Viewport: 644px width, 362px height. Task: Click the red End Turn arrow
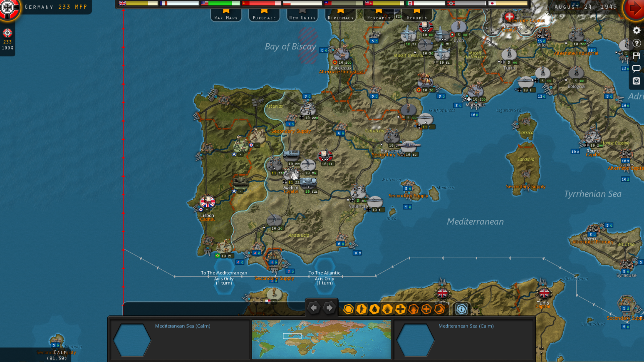[x=635, y=8]
